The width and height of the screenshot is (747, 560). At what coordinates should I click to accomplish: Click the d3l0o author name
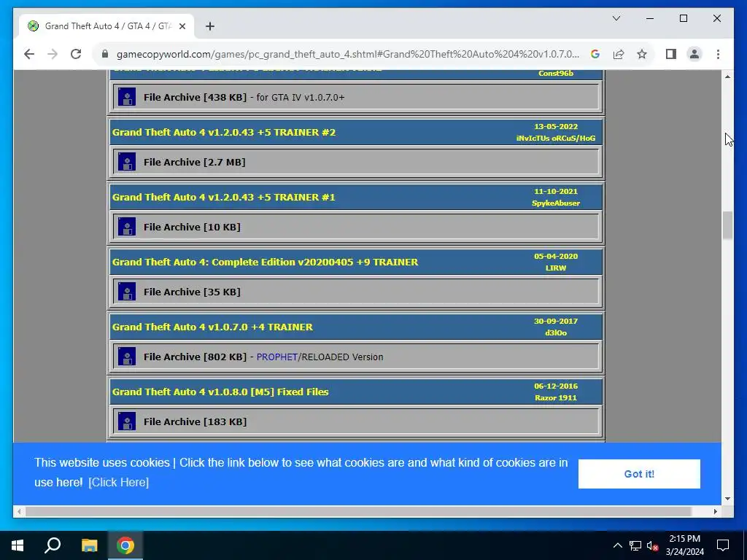(555, 332)
